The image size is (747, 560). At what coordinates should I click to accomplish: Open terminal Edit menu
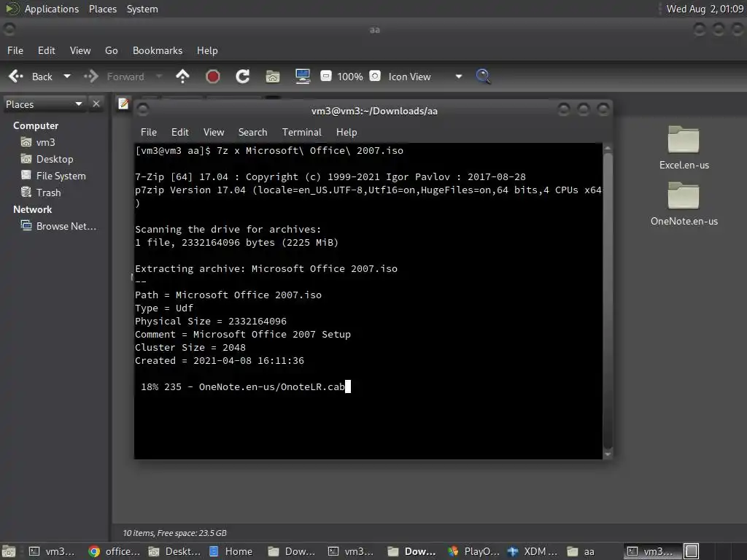[x=180, y=132]
